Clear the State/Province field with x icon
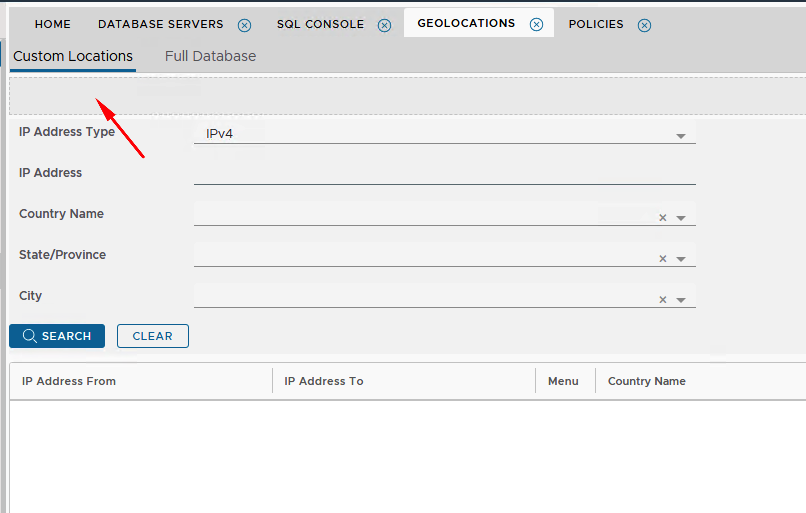The image size is (806, 513). coord(662,259)
